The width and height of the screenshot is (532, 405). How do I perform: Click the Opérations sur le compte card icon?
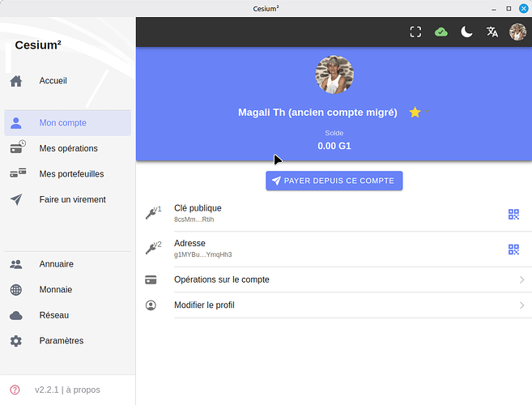pyautogui.click(x=151, y=279)
